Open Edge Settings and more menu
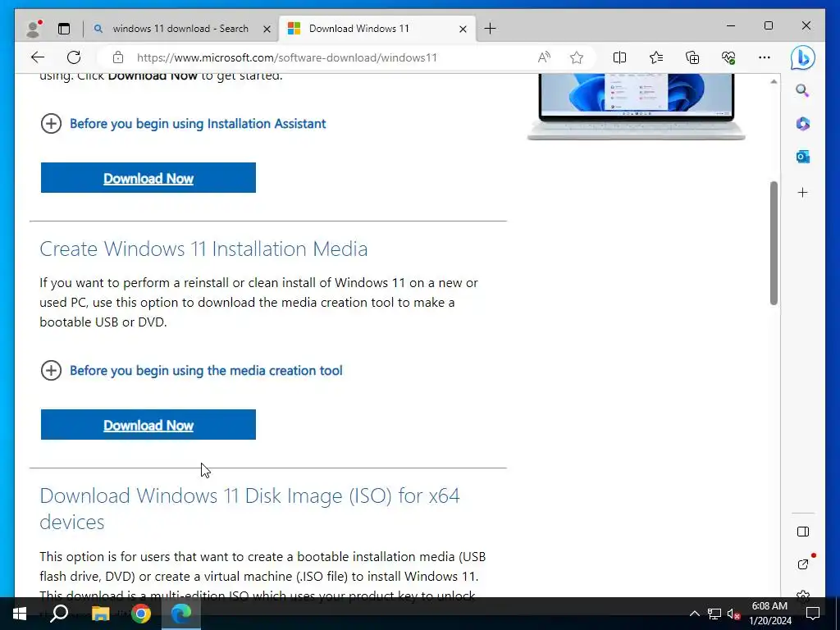Screen dimensions: 840x630 coord(765,57)
